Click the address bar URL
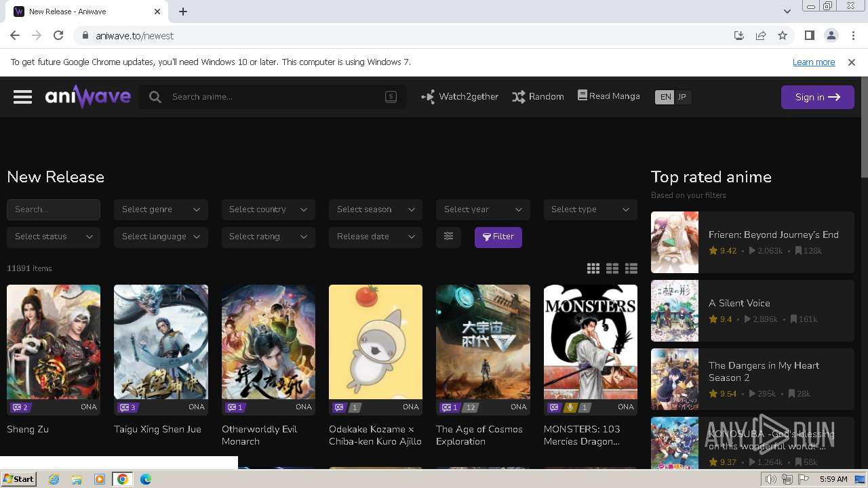Viewport: 868px width, 488px height. click(134, 36)
